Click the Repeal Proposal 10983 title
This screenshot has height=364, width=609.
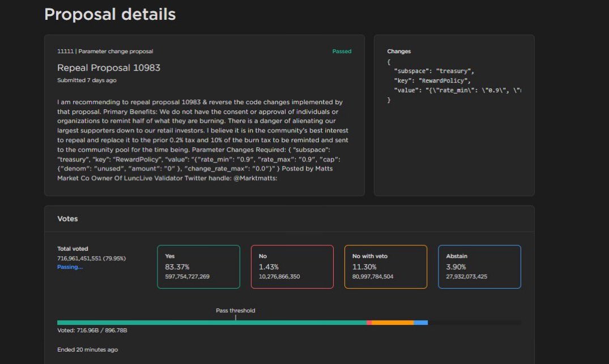point(109,67)
